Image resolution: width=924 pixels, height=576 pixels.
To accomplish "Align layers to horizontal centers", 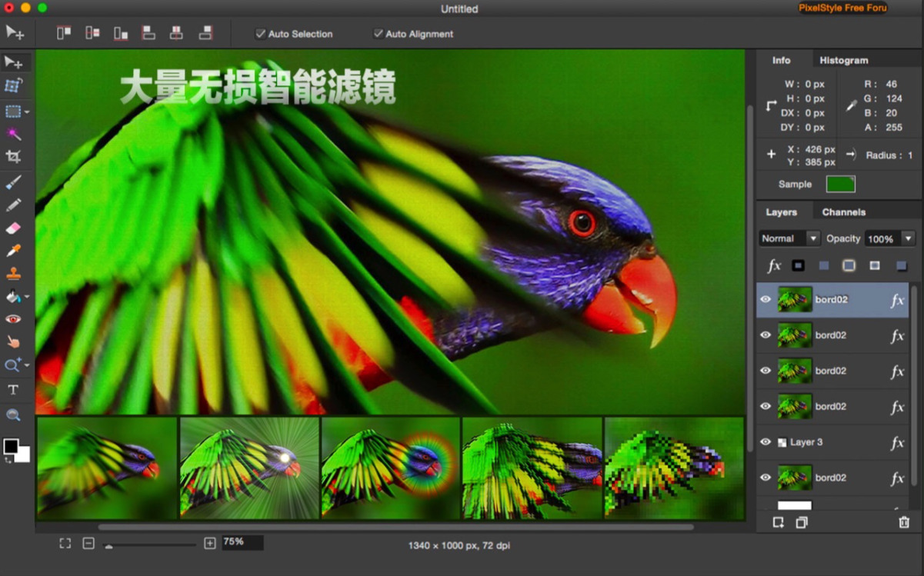I will (x=176, y=33).
